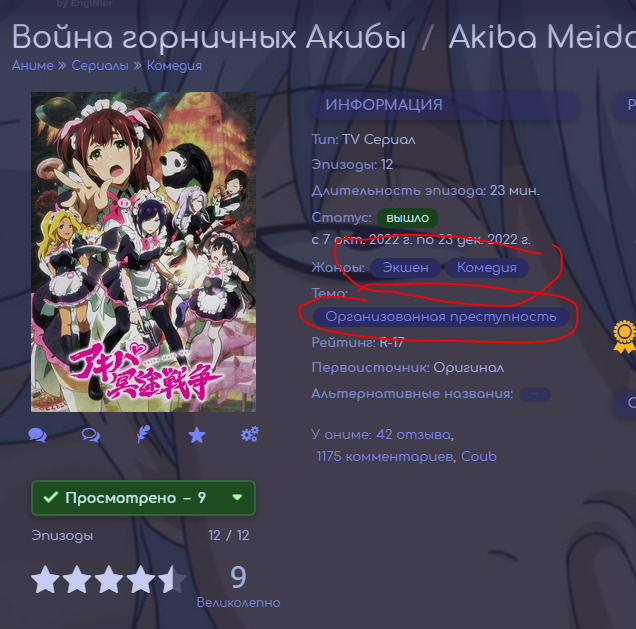Viewport: 636px width, 629px height.
Task: Set rating on the fifth star
Action: pyautogui.click(x=173, y=580)
